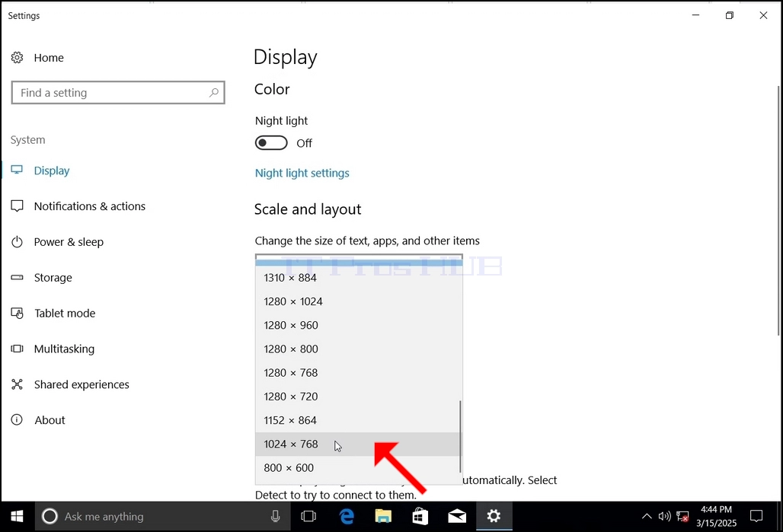This screenshot has height=532, width=783.
Task: Click the Display monitor icon in sidebar
Action: (x=17, y=170)
